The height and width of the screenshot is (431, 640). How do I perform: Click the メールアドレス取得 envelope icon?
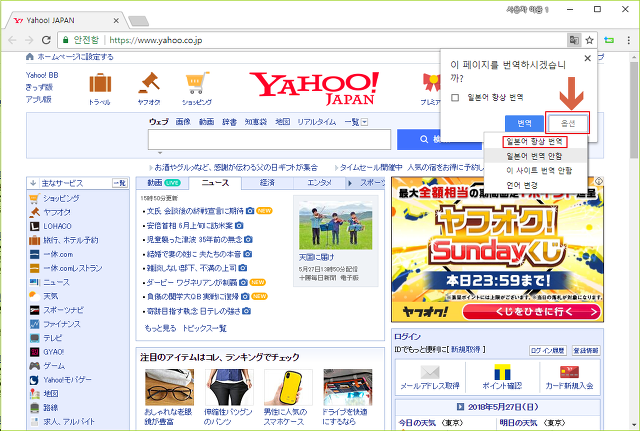tap(430, 372)
